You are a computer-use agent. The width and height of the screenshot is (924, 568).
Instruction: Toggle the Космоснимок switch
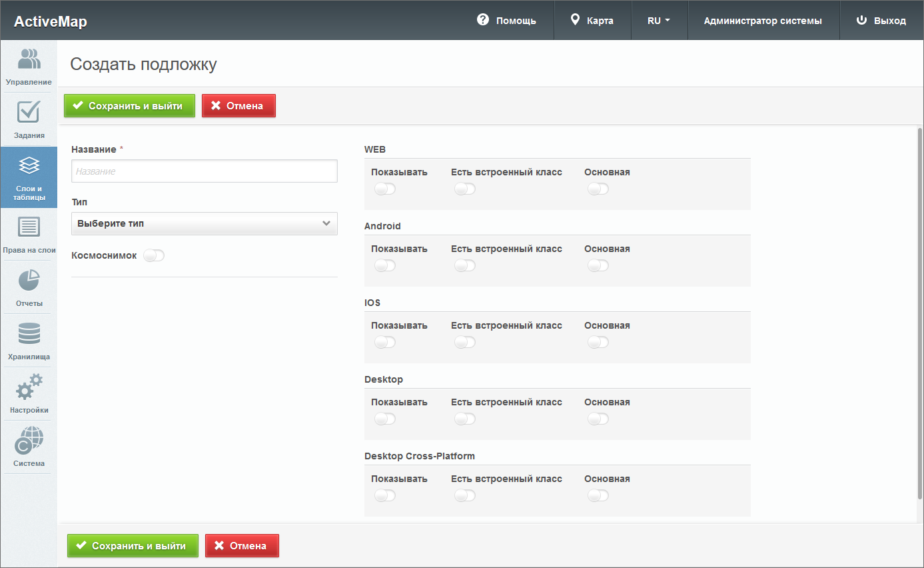153,255
